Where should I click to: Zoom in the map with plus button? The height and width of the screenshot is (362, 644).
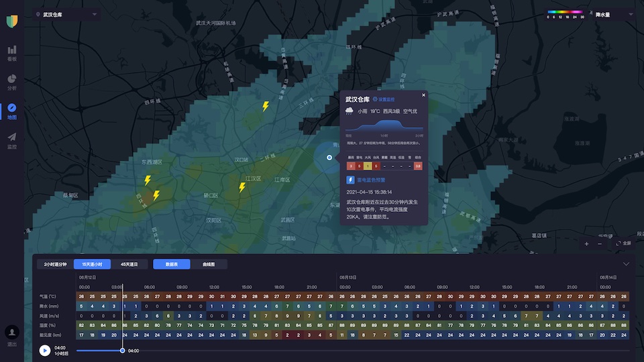(587, 243)
